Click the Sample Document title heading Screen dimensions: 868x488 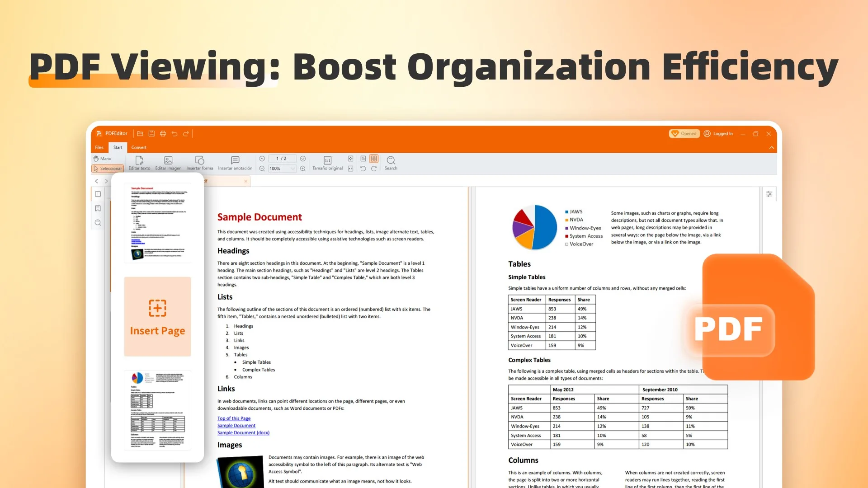pos(259,217)
